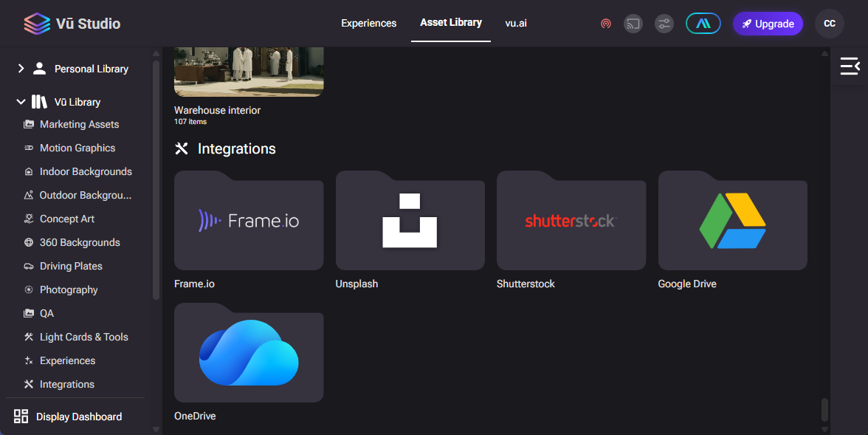Click the Marketing Assets icon

[29, 125]
